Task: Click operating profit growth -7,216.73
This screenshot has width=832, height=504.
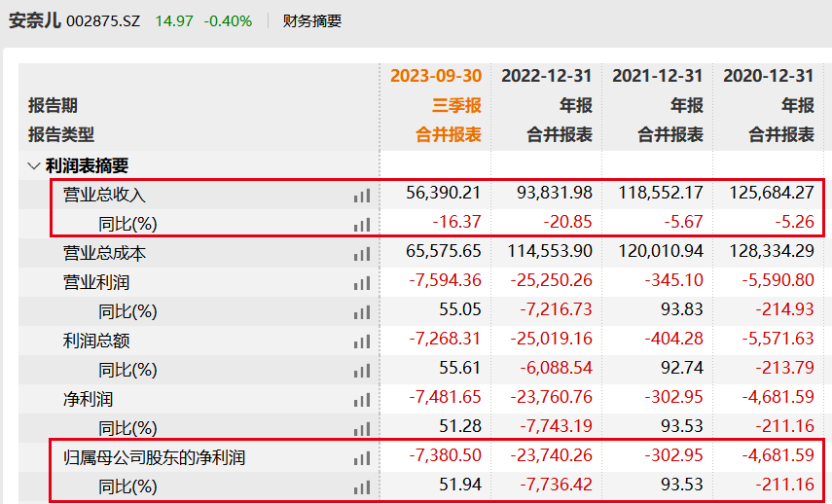Action: click(556, 309)
